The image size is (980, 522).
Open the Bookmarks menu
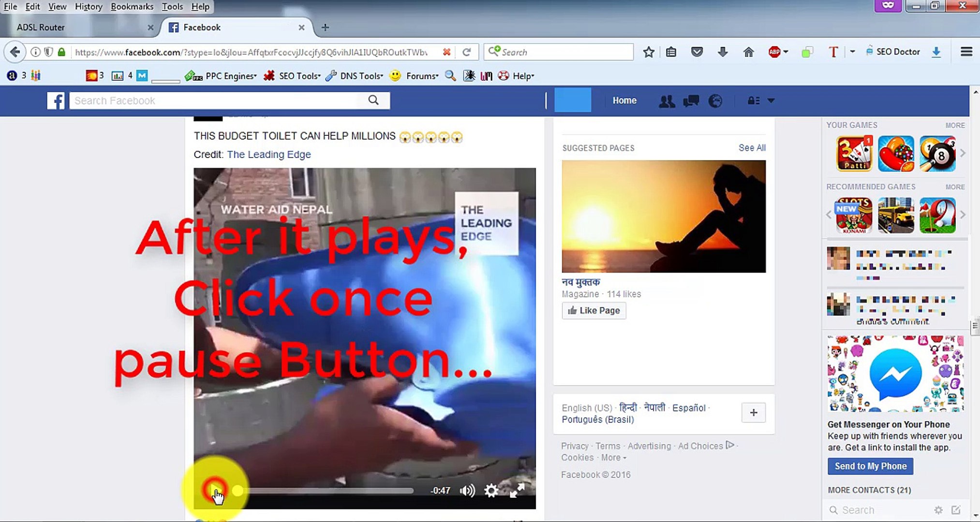tap(132, 6)
